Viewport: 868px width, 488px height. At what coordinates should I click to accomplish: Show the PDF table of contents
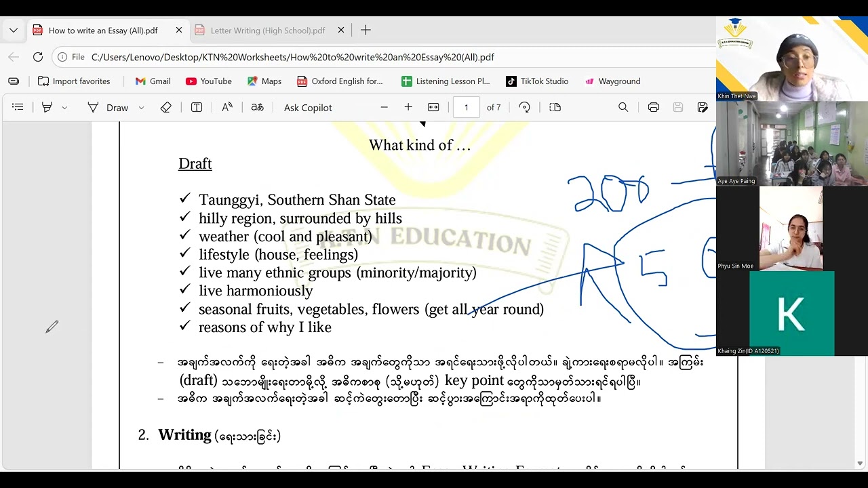click(x=18, y=107)
